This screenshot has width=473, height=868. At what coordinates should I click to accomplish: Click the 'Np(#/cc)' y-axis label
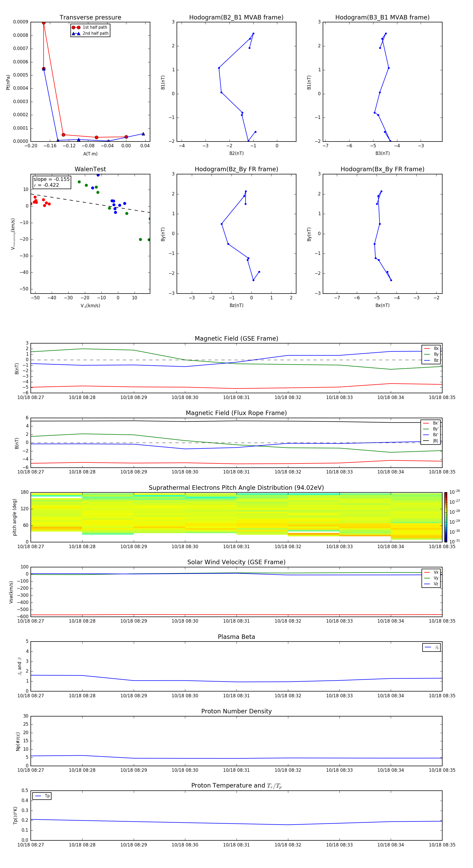click(x=18, y=741)
